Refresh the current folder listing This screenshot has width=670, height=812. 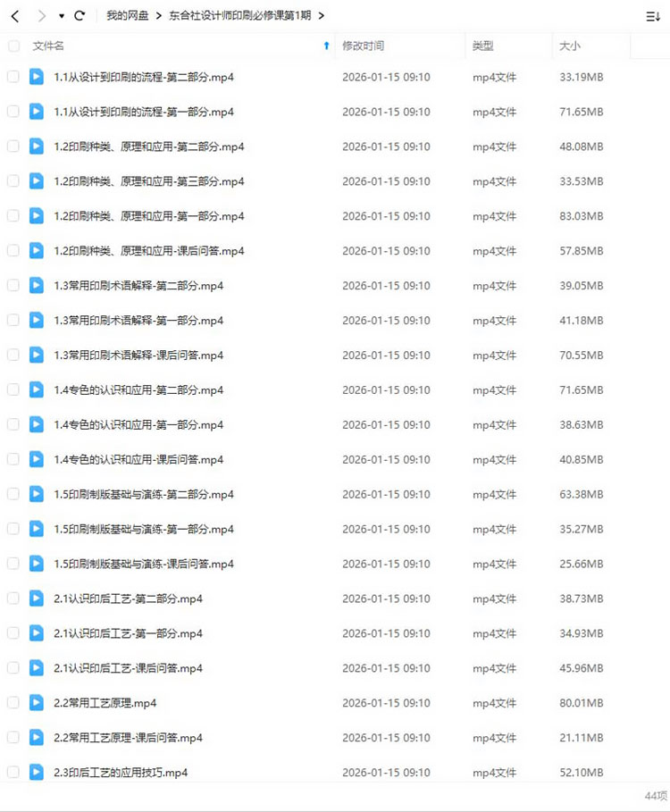pos(80,16)
